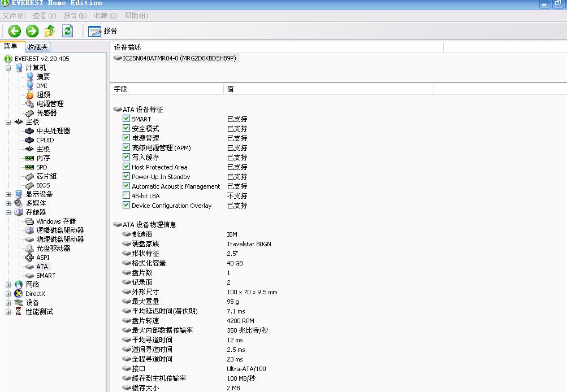Expand the 网络 tree node
567x392 pixels.
[8, 285]
